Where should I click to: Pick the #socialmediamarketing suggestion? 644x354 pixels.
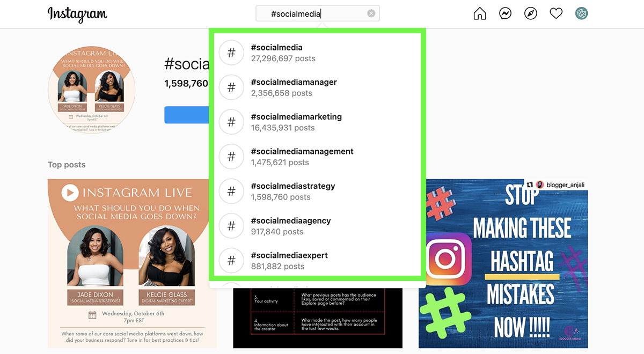(296, 122)
